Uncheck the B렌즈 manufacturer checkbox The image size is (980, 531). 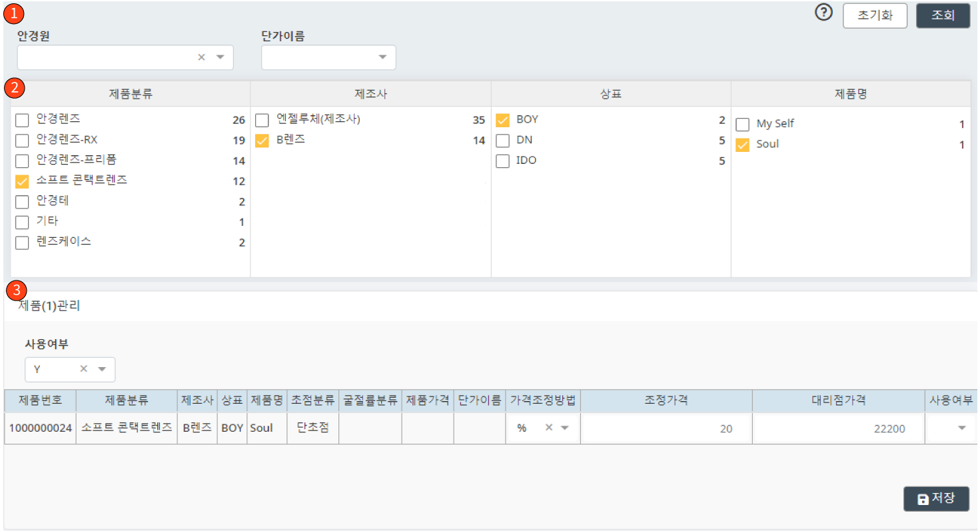tap(262, 140)
